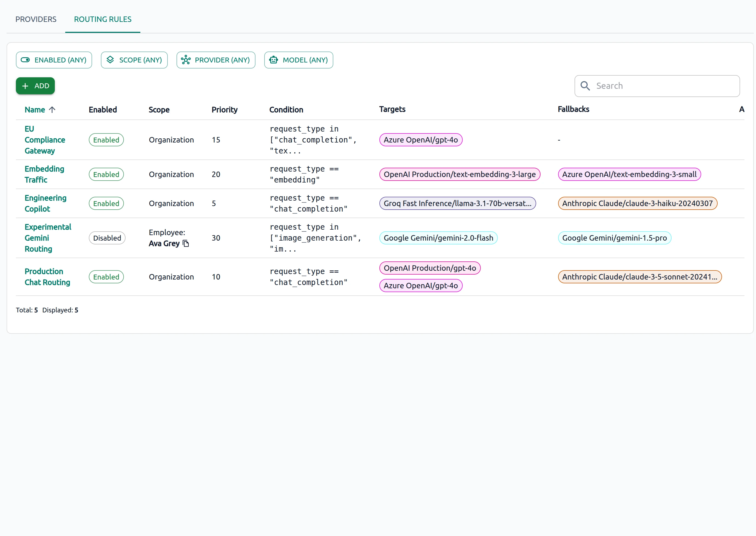Open the Embedding Traffic rule
This screenshot has width=756, height=536.
[44, 174]
